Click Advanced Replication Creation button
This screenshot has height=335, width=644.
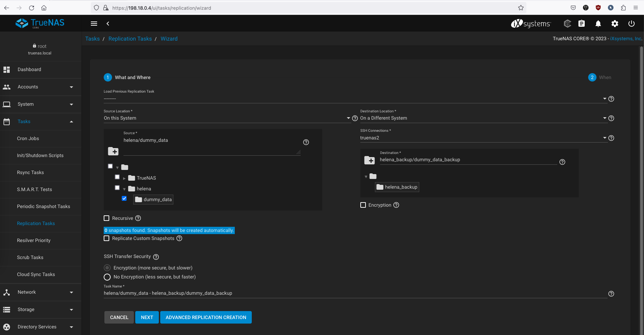pos(206,317)
